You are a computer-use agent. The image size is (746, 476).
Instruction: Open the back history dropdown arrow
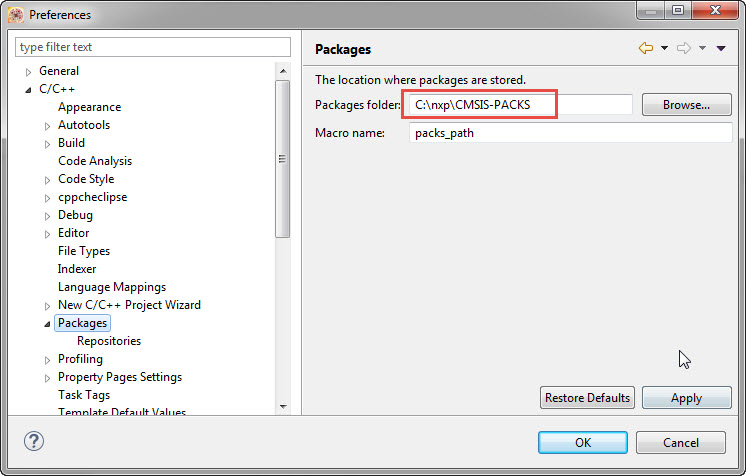coord(664,48)
